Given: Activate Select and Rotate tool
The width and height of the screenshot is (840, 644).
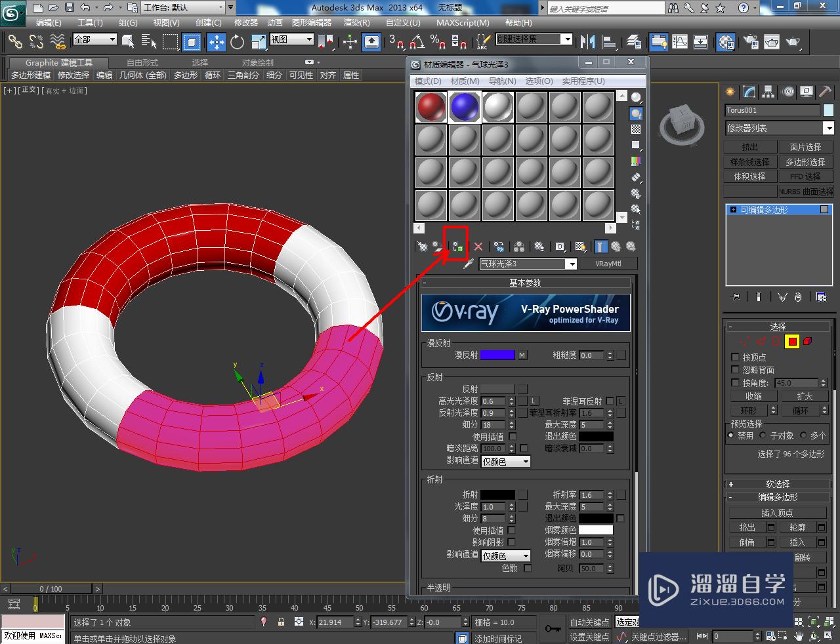Looking at the screenshot, I should [237, 42].
